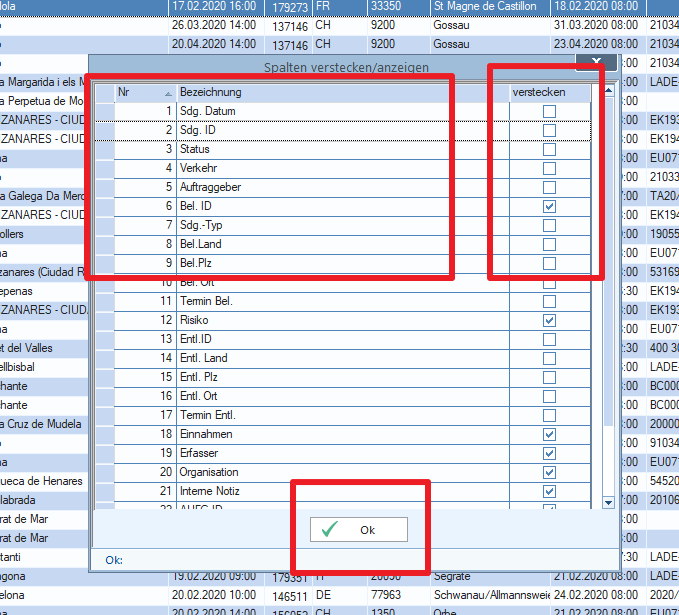Click the dialog scrollbar up arrow
679x615 pixels.
tap(608, 91)
